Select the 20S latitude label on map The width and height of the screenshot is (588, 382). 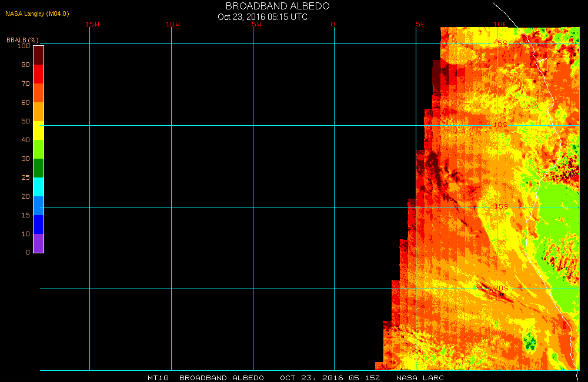[x=500, y=288]
